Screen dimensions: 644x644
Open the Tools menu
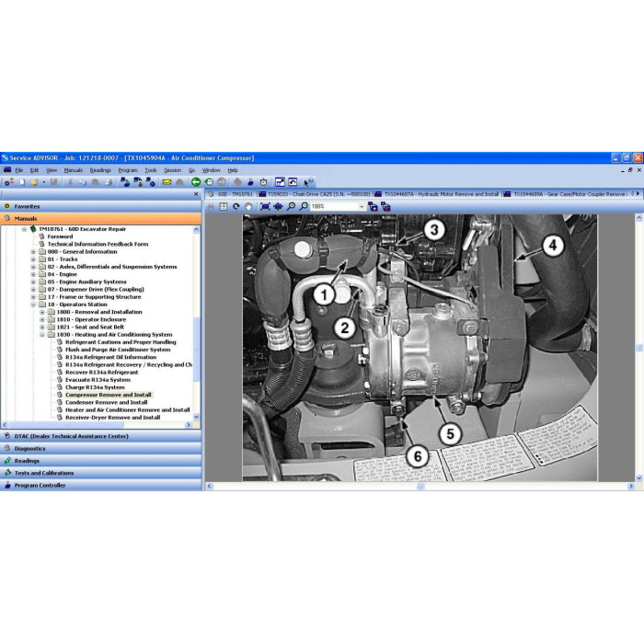click(151, 170)
